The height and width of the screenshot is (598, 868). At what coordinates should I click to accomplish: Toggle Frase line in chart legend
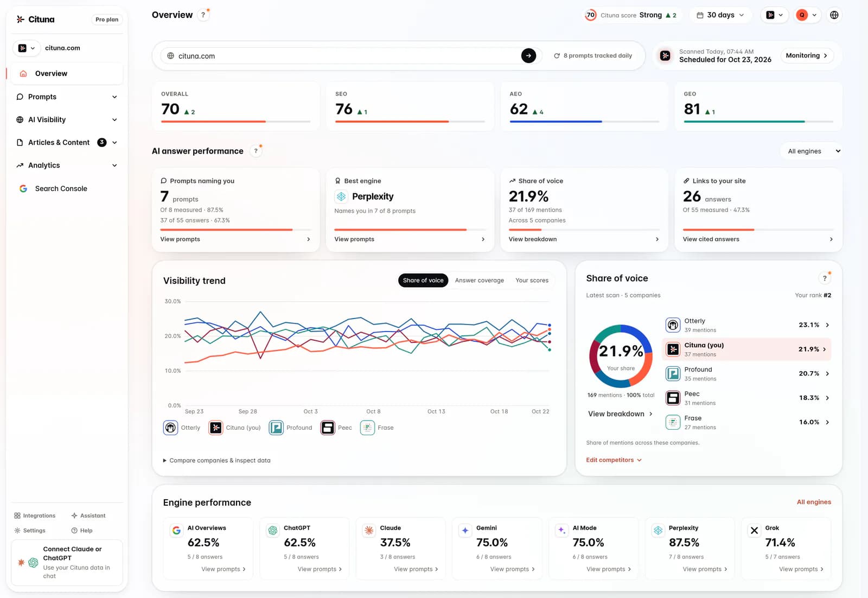(x=377, y=428)
